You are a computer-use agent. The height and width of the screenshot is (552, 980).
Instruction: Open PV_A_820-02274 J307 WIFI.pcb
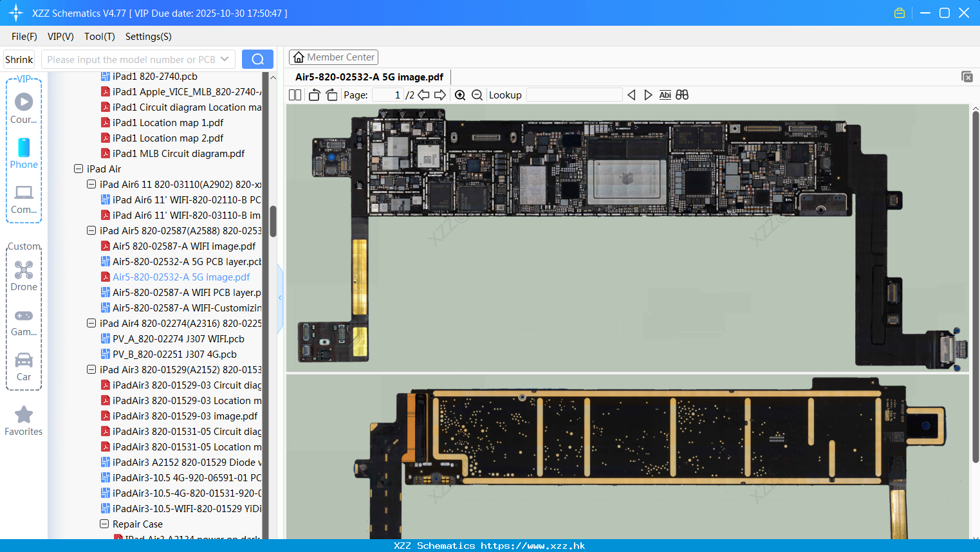point(178,338)
